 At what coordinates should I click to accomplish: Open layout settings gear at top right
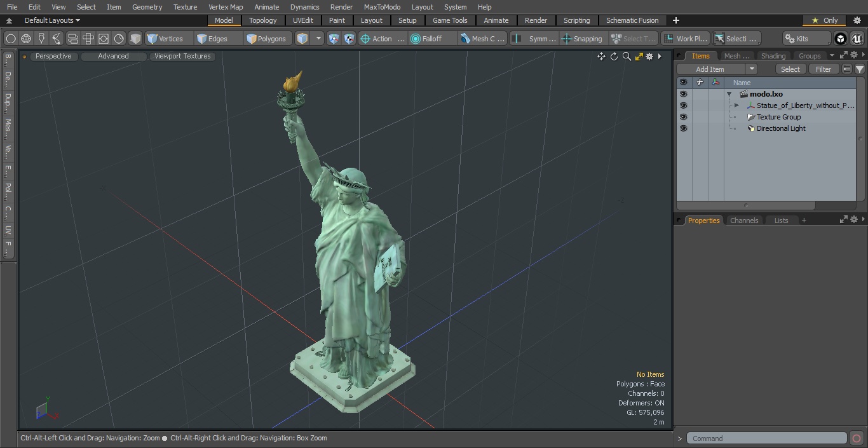(857, 20)
